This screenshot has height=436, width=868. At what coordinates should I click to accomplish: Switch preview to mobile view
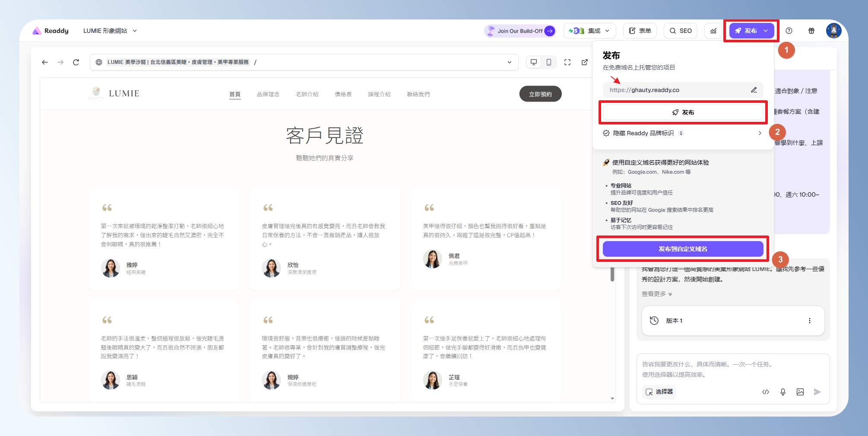point(549,62)
